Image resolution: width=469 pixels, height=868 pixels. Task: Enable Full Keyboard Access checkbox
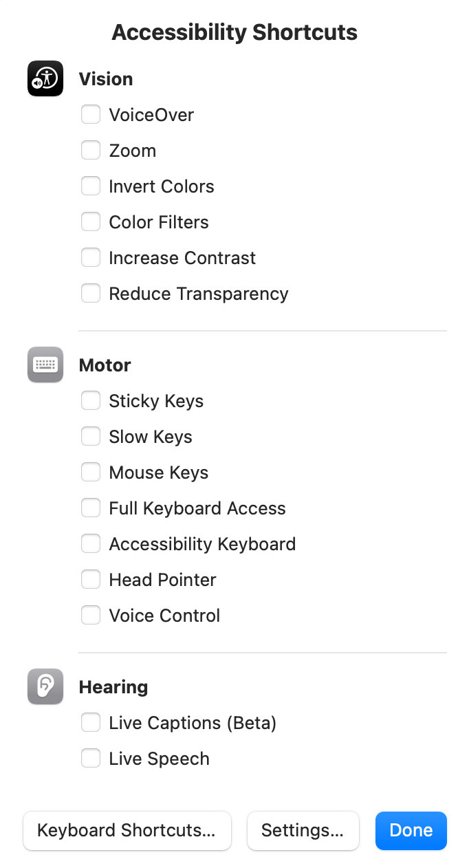91,508
